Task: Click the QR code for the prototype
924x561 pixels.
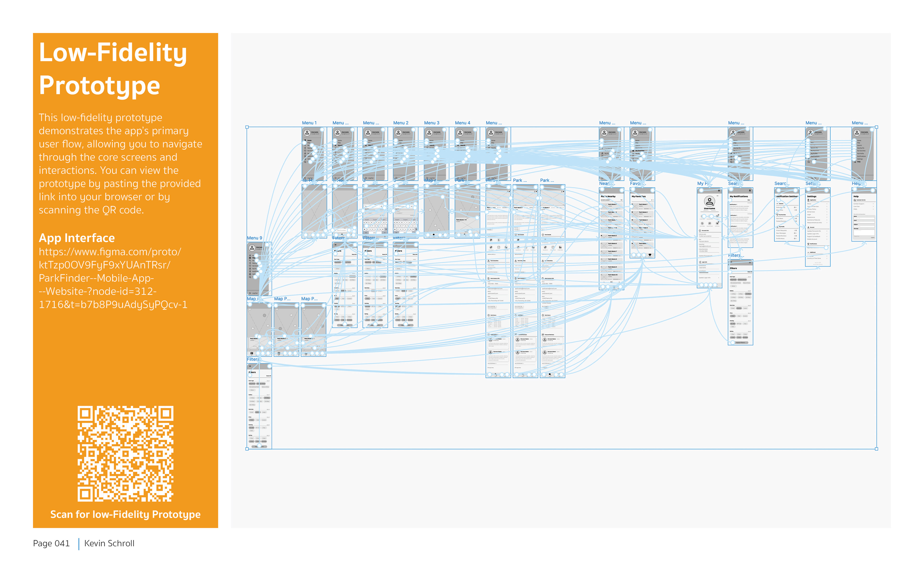Action: 125,453
